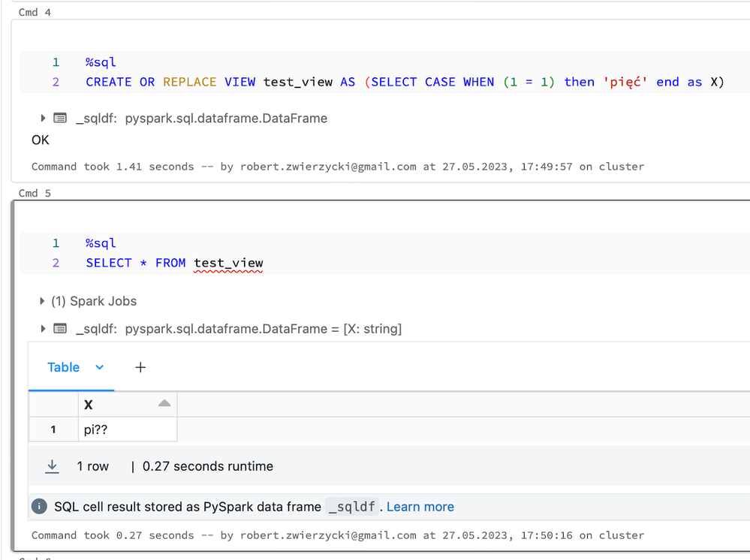This screenshot has width=750, height=560.
Task: Click the download results icon
Action: coord(52,466)
